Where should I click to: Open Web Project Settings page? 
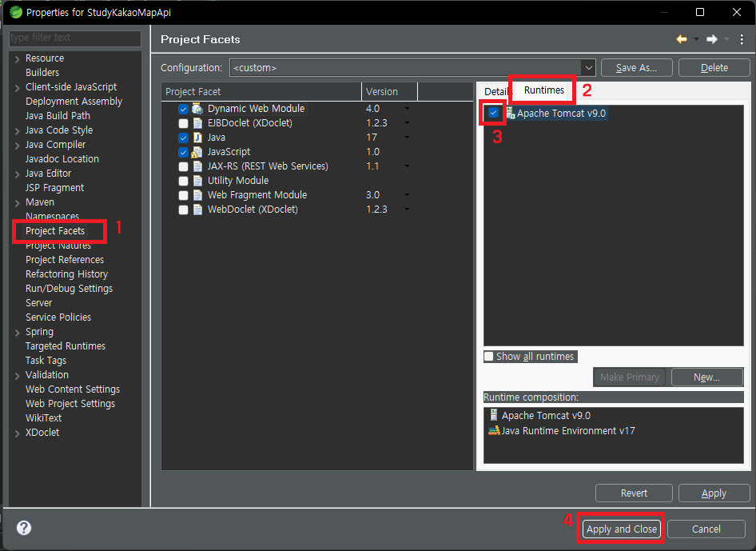(x=70, y=403)
